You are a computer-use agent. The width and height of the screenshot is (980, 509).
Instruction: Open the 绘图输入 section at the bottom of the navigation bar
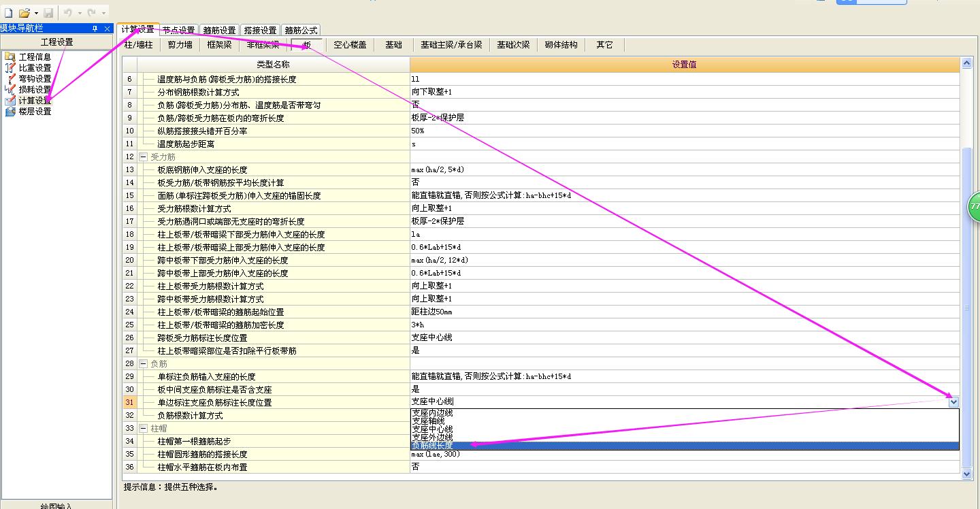[x=56, y=506]
